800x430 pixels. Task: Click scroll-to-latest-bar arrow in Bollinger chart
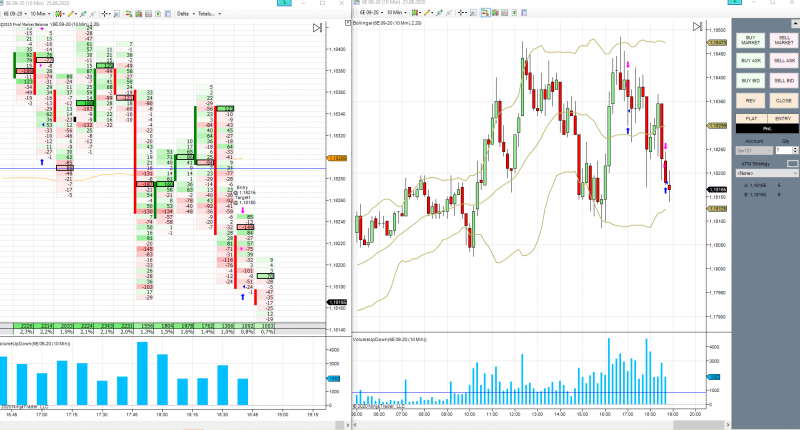[x=697, y=27]
